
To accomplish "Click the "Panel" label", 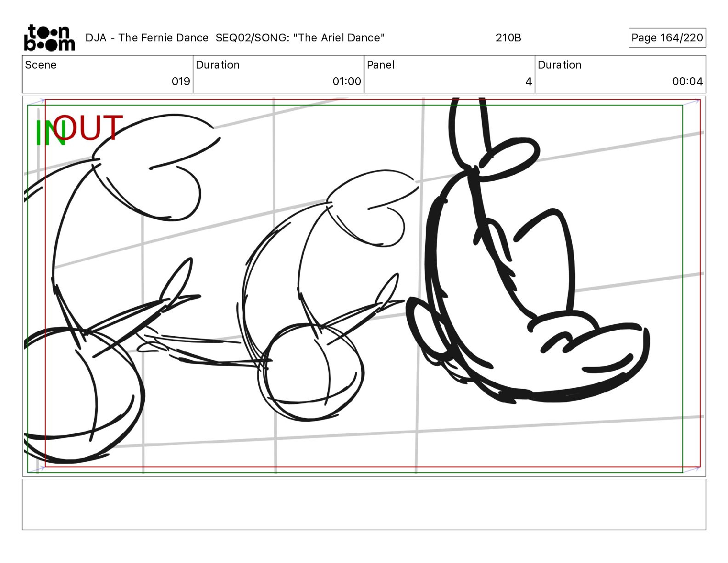I will coord(381,65).
